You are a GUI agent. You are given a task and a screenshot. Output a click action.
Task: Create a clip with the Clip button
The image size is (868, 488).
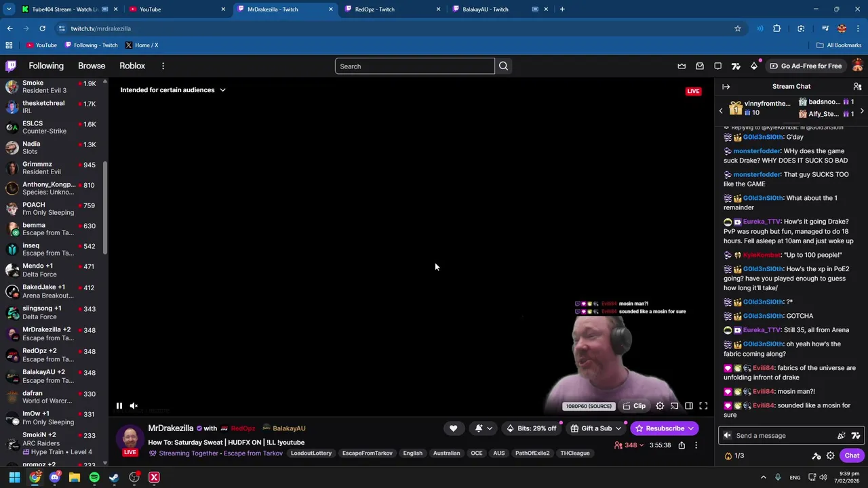pos(634,406)
